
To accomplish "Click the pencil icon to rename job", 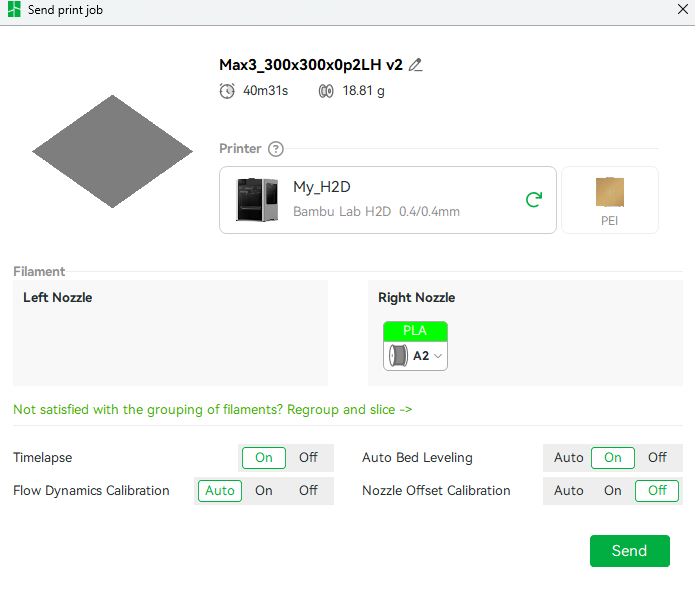I will 415,65.
